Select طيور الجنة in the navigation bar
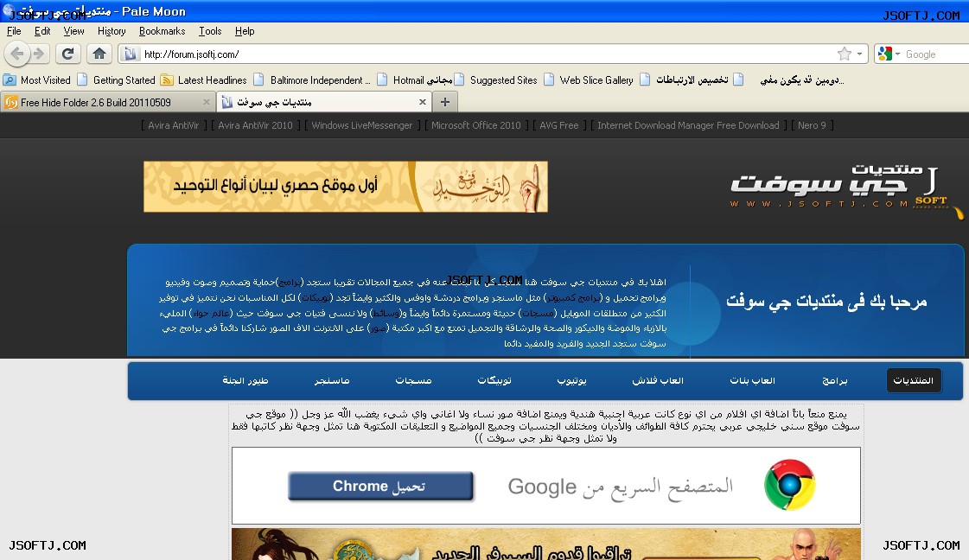Image resolution: width=969 pixels, height=560 pixels. pos(245,380)
